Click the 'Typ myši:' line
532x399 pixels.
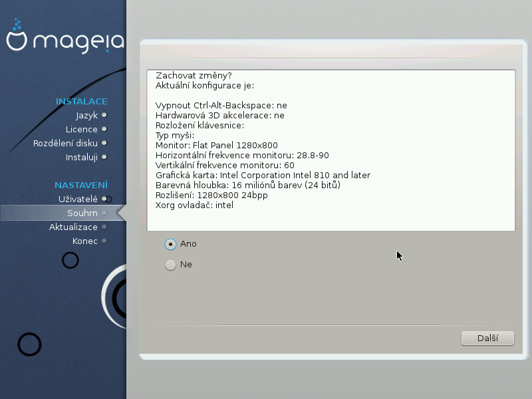(175, 136)
